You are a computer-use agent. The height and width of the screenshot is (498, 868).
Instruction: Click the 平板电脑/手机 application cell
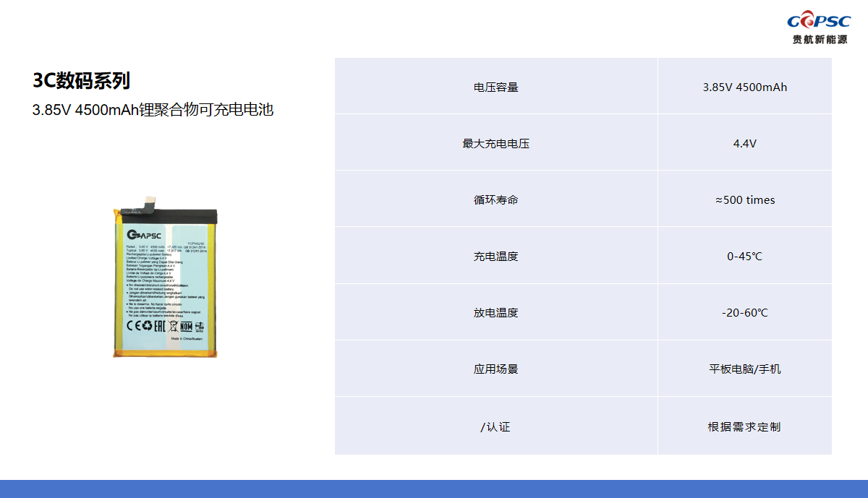tap(744, 369)
